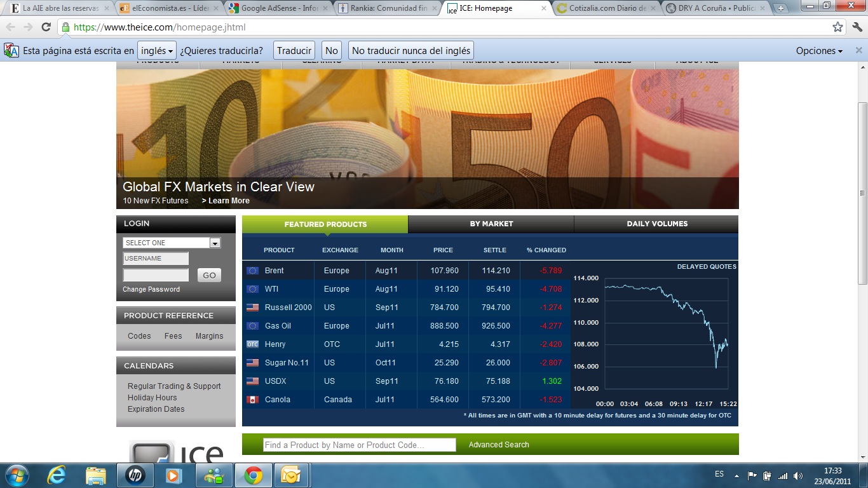Open the HP application in taskbar
Image resolution: width=868 pixels, height=488 pixels.
click(x=135, y=475)
